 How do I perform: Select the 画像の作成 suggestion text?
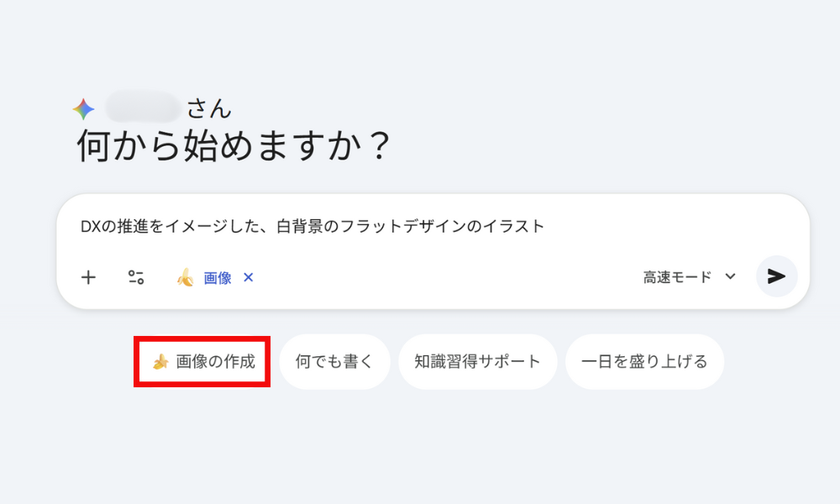216,362
